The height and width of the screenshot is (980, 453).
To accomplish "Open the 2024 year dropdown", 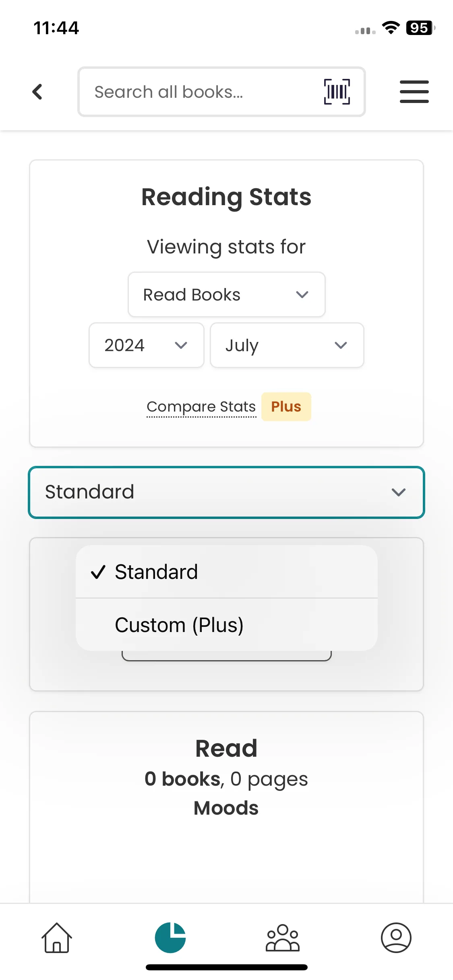I will pos(147,345).
